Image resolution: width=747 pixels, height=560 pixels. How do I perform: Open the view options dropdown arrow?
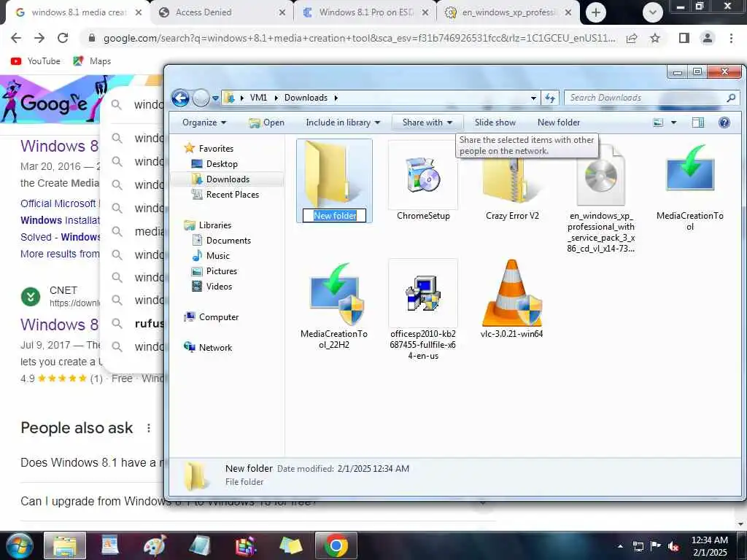click(x=673, y=122)
